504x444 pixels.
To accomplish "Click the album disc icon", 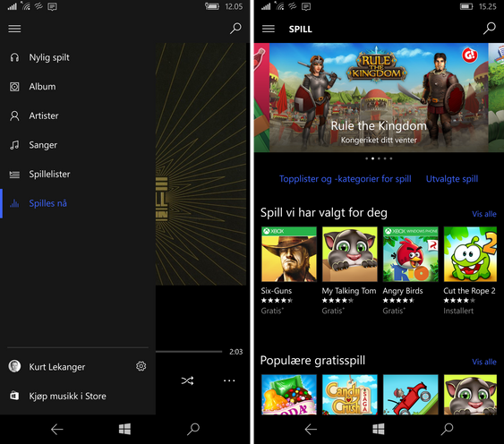I will 14,87.
